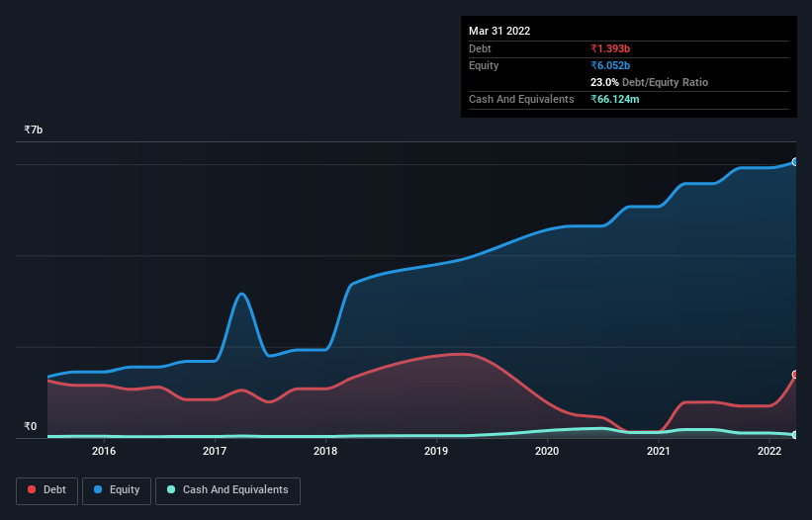Click the red Debt endpoint marker
Viewport: 812px width, 520px height.
pyautogui.click(x=795, y=374)
